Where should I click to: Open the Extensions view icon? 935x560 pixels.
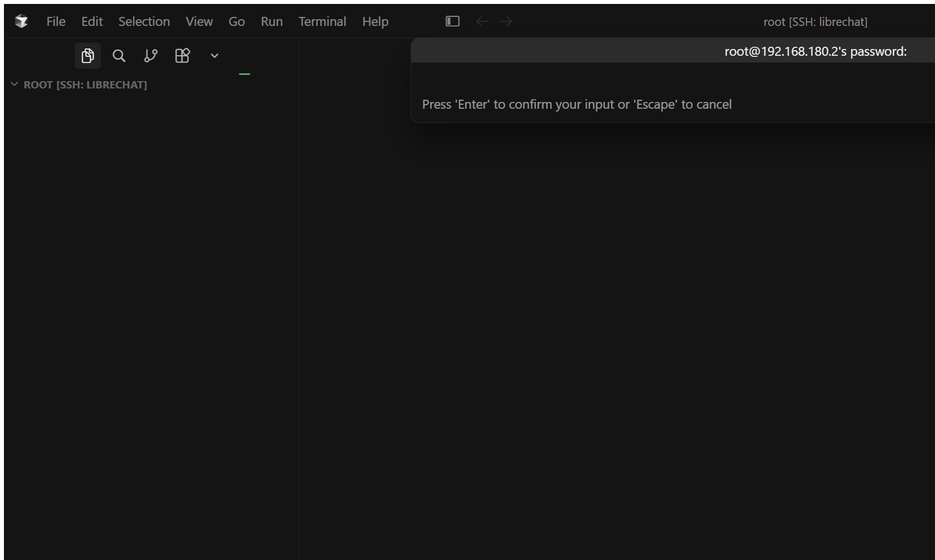pos(183,56)
